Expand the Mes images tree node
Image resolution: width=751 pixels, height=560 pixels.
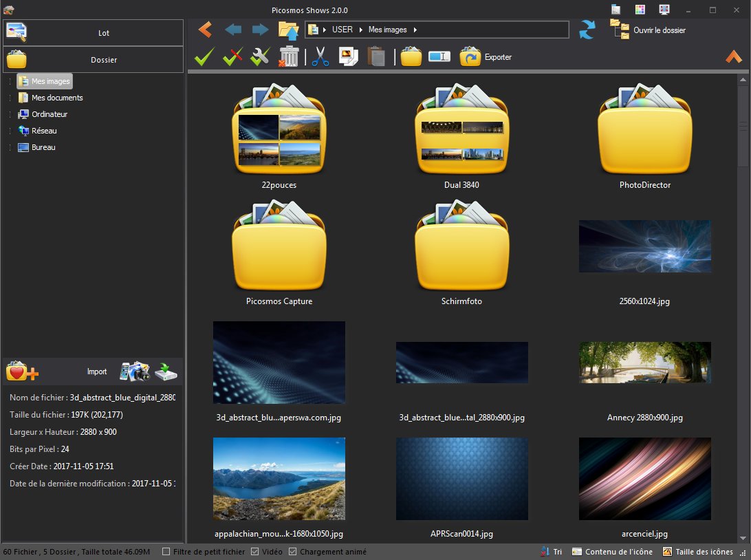pos(10,81)
